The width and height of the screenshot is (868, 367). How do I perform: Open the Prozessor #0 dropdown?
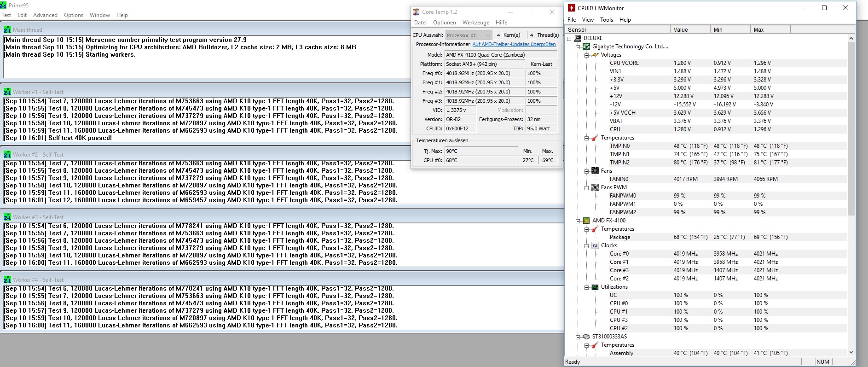click(x=469, y=35)
